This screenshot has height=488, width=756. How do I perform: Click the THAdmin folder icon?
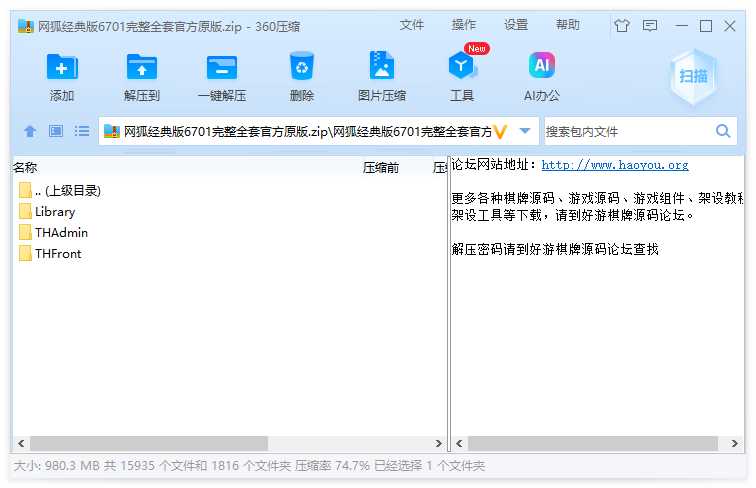pyautogui.click(x=25, y=232)
